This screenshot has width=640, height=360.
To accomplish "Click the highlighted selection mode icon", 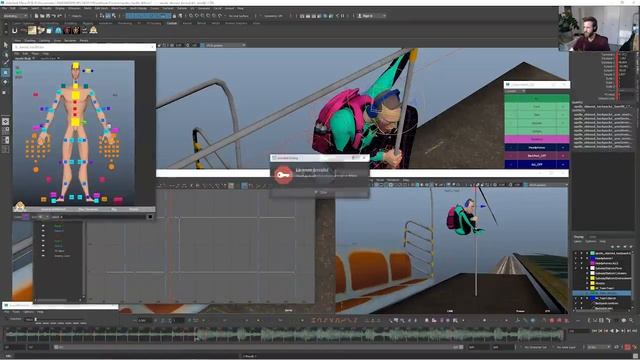I will (x=108, y=16).
